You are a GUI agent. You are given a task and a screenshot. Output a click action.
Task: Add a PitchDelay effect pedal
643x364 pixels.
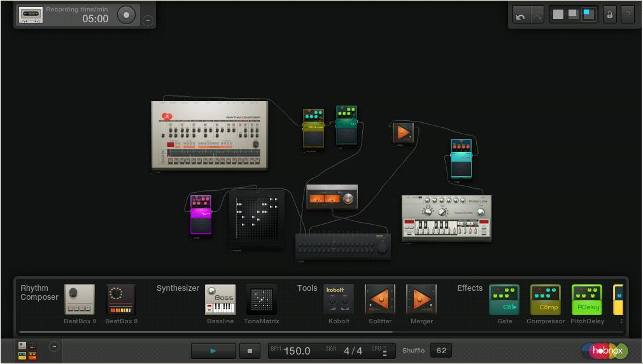click(587, 300)
